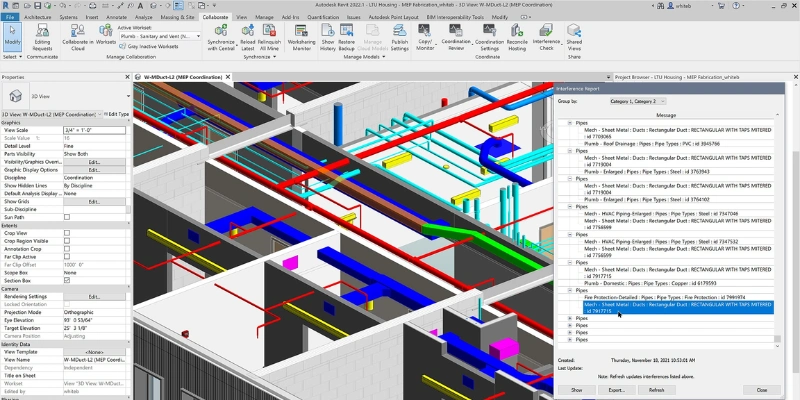Screen dimensions: 800x400
Task: Select Plumb - Roof Drainage PVC id row
Action: [652, 144]
